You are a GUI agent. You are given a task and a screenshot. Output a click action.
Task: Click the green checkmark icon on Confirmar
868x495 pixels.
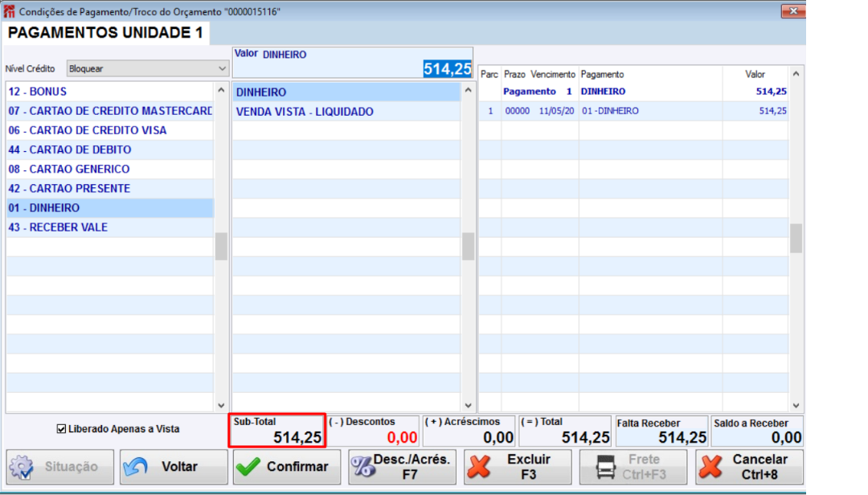click(x=248, y=467)
